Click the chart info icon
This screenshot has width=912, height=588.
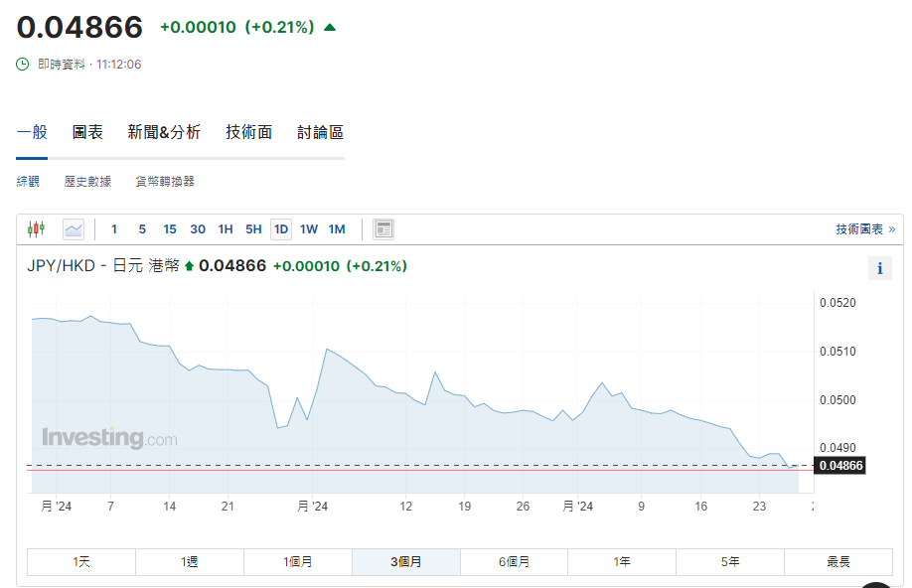pos(878,268)
